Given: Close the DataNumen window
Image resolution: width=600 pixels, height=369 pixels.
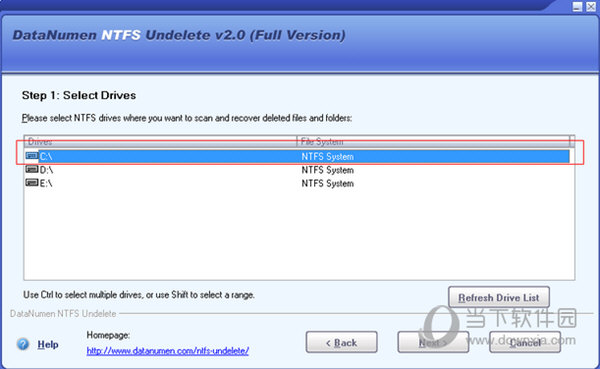Looking at the screenshot, I should (591, 7).
